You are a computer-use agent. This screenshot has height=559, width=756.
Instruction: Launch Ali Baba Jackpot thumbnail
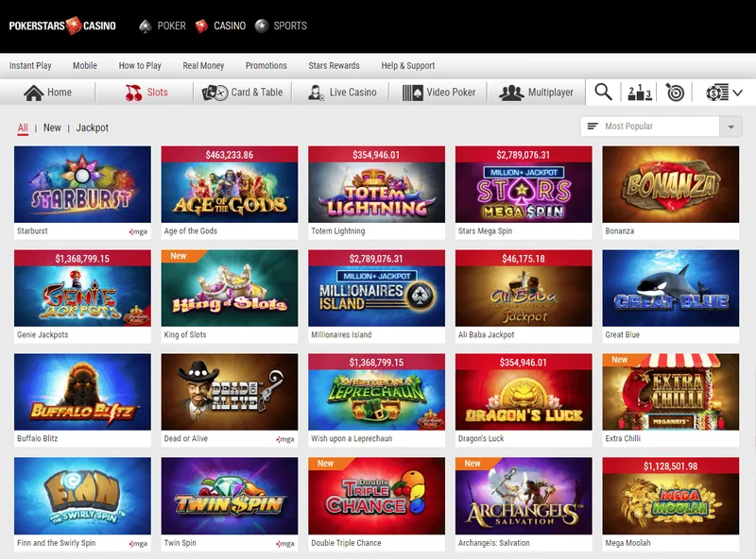(x=524, y=288)
